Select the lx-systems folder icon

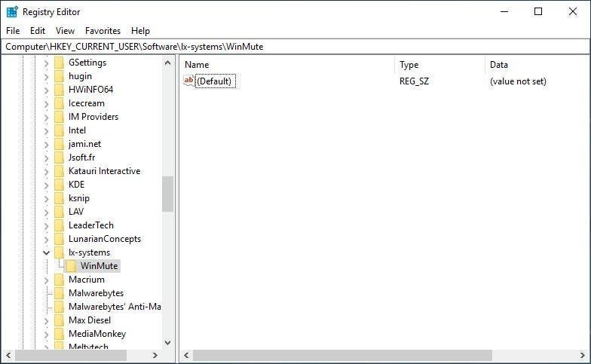[x=59, y=252]
